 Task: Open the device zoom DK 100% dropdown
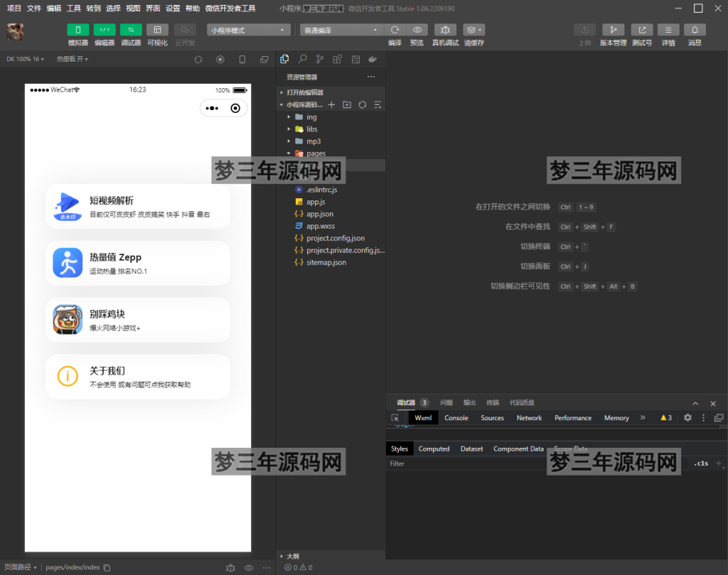pos(25,59)
